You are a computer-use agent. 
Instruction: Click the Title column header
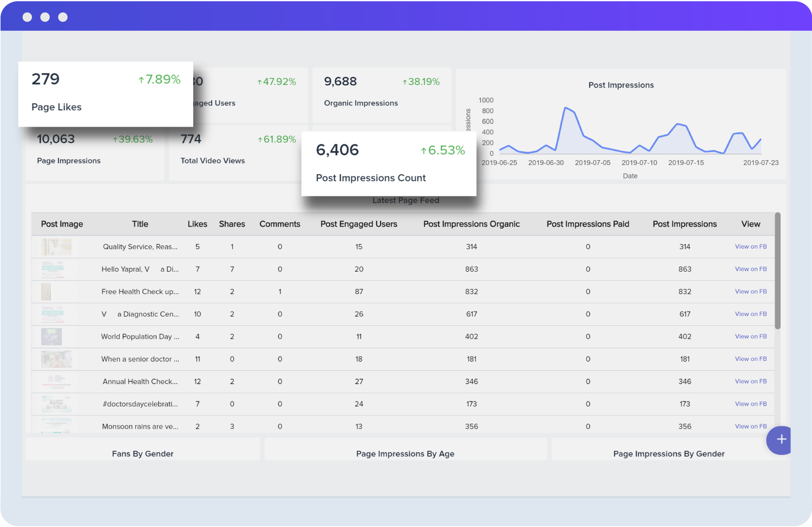(x=140, y=224)
